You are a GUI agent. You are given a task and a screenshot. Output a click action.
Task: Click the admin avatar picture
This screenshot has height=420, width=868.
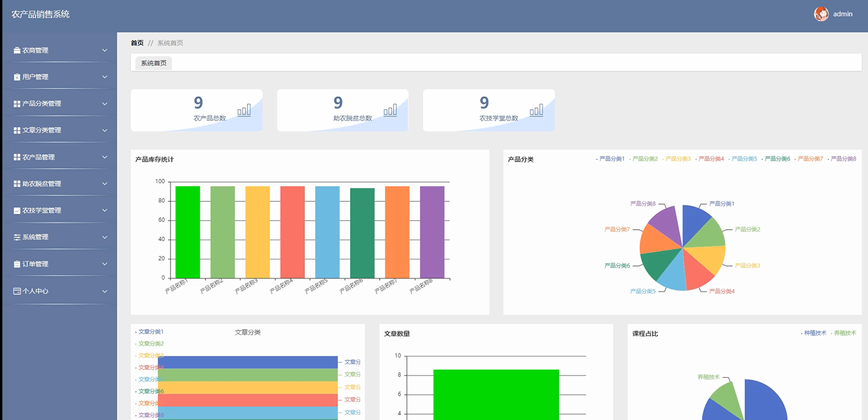[x=821, y=14]
